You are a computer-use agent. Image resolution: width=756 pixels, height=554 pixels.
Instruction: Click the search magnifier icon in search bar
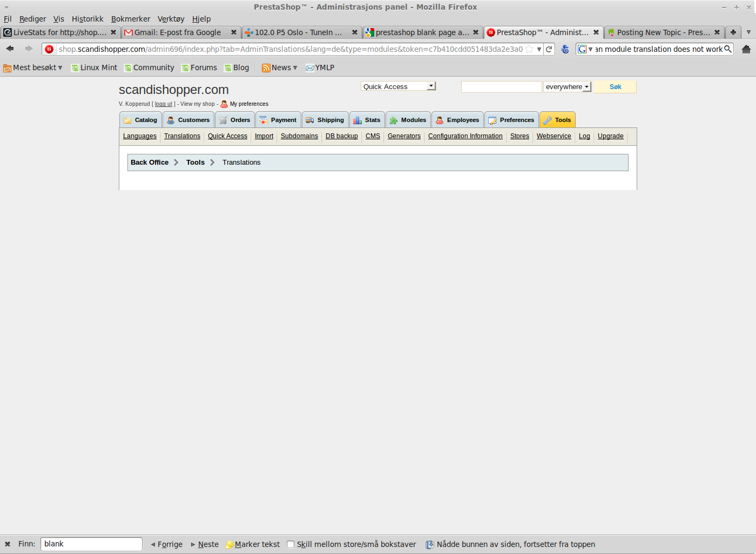[x=727, y=49]
